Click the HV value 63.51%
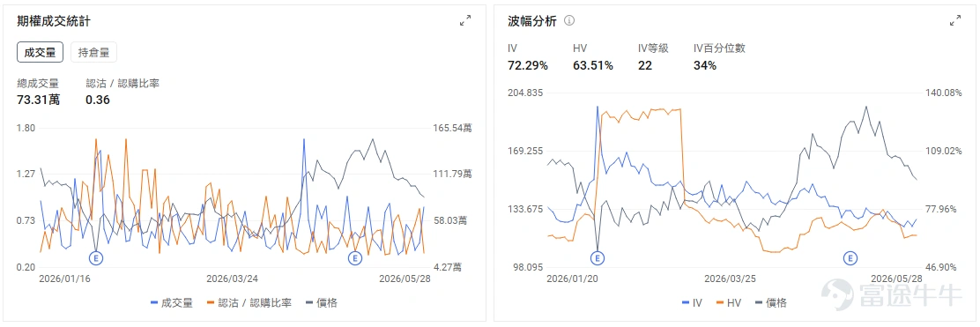 pyautogui.click(x=593, y=65)
